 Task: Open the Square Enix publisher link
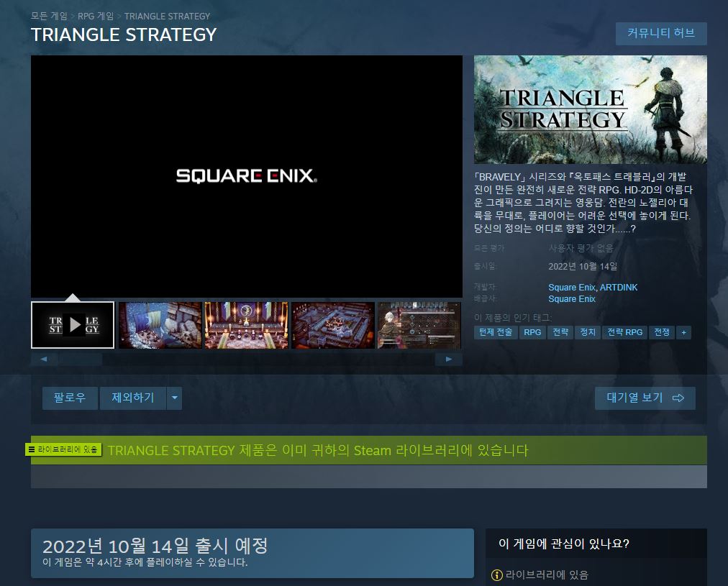click(571, 299)
